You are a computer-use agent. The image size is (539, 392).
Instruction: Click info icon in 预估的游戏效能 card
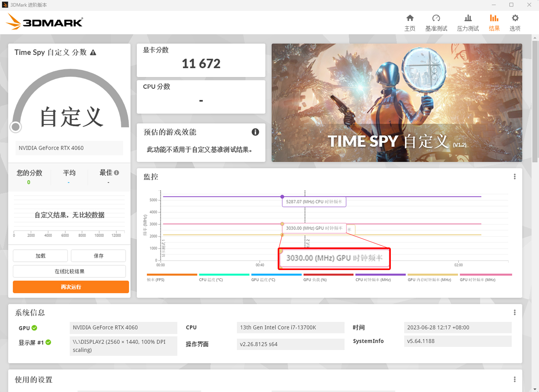coord(255,132)
